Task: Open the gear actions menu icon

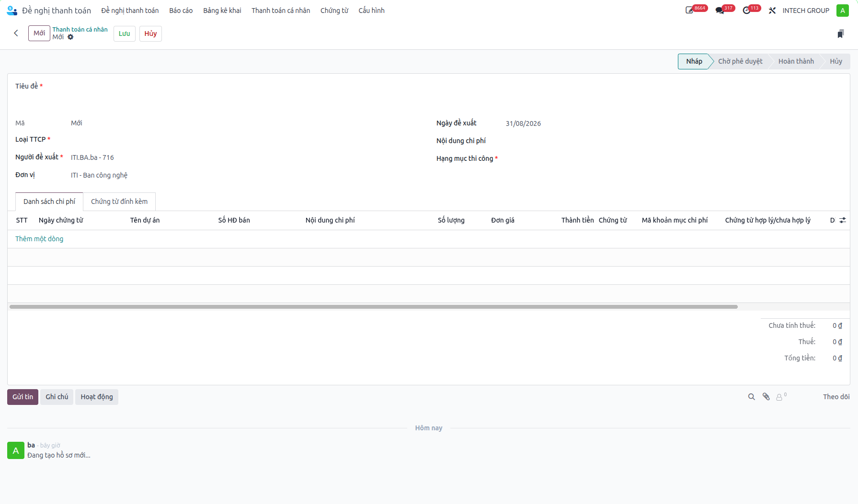Action: [70, 37]
